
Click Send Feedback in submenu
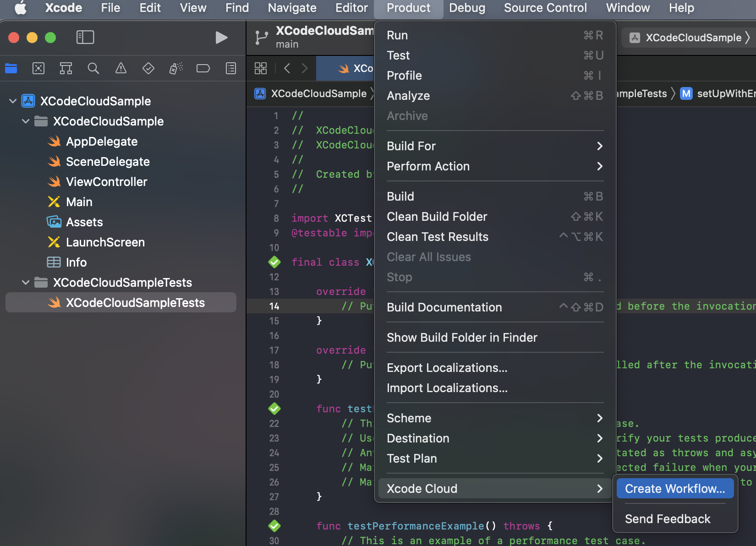coord(675,519)
